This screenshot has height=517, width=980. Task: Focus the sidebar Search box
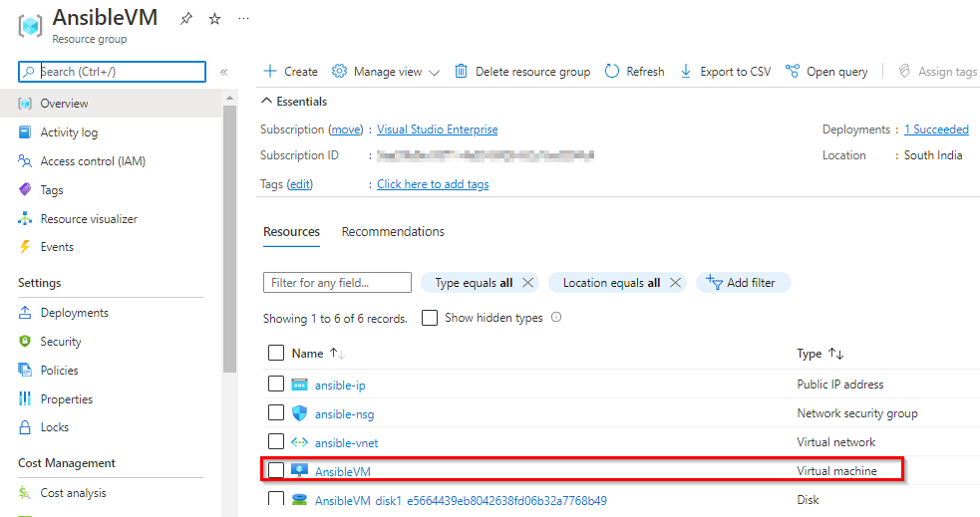(x=112, y=72)
